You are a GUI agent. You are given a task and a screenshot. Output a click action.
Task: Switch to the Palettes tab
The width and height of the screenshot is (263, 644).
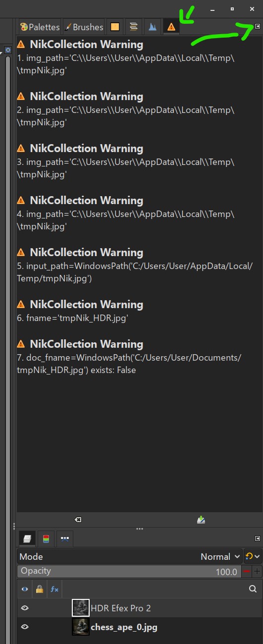[39, 27]
